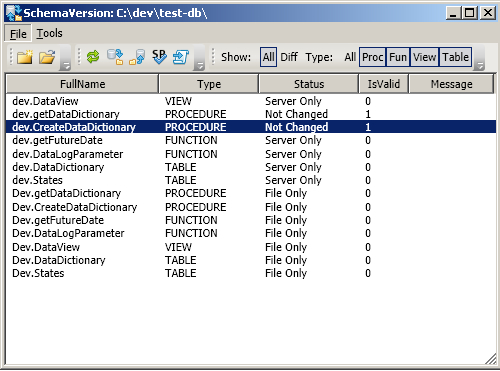
Task: Toggle the Show Diff filter
Action: click(289, 57)
